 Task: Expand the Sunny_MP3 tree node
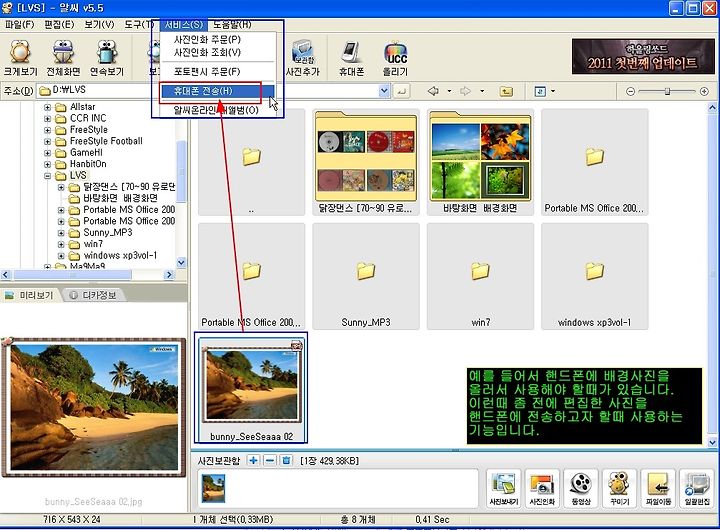point(61,233)
